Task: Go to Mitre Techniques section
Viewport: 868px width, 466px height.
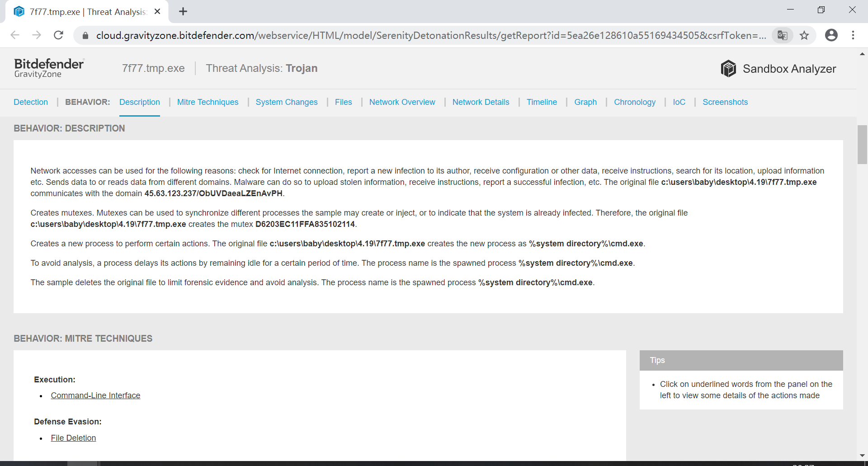Action: click(208, 102)
